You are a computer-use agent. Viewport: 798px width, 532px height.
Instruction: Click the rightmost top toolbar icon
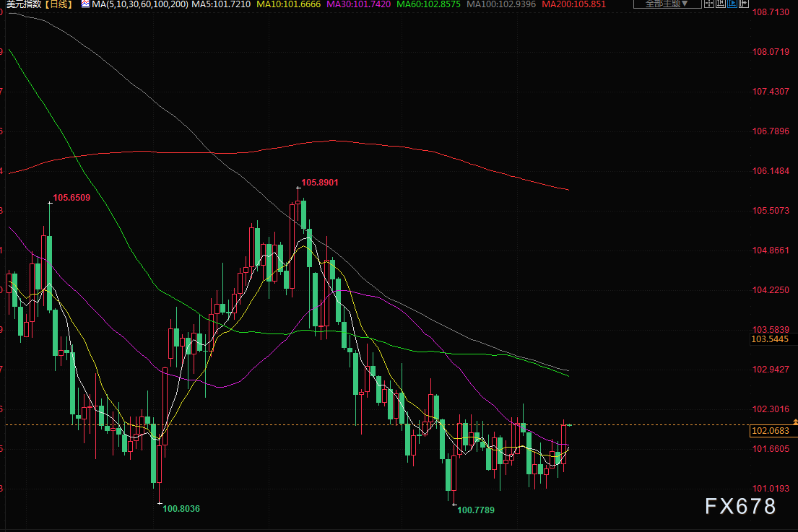[x=745, y=4]
